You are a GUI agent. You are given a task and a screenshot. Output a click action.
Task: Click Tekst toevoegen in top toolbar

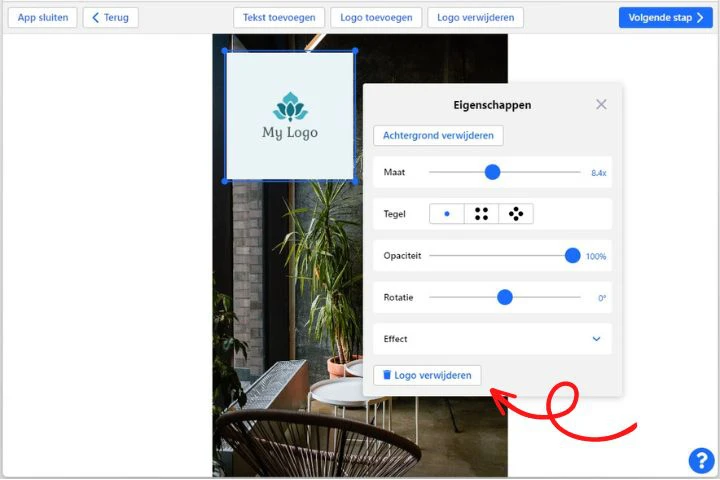coord(279,17)
